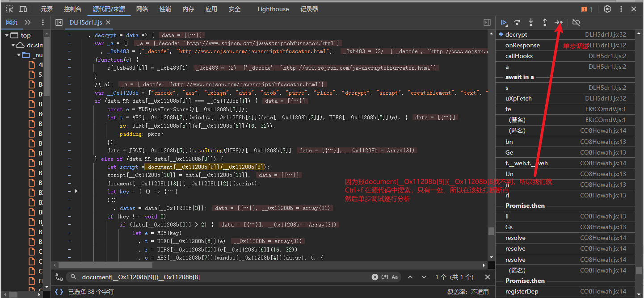Open the Lighthouse tab
The height and width of the screenshot is (298, 644).
tap(273, 9)
